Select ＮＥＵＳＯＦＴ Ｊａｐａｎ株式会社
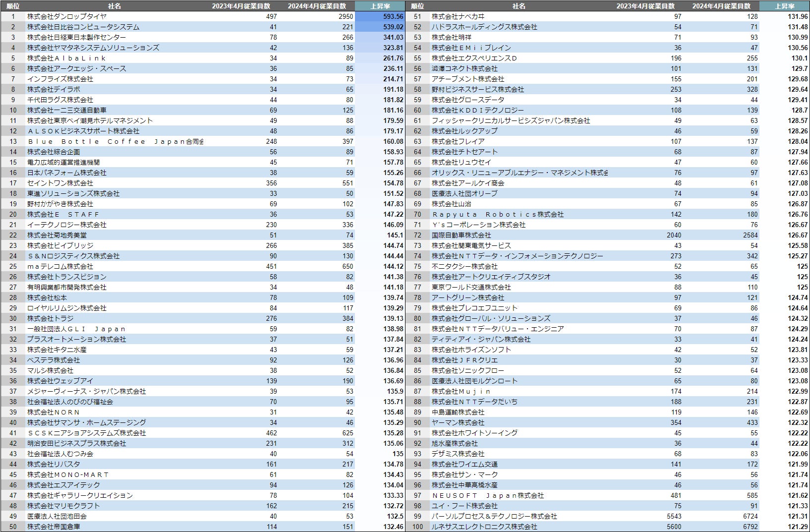This screenshot has height=532, width=810. 488,495
